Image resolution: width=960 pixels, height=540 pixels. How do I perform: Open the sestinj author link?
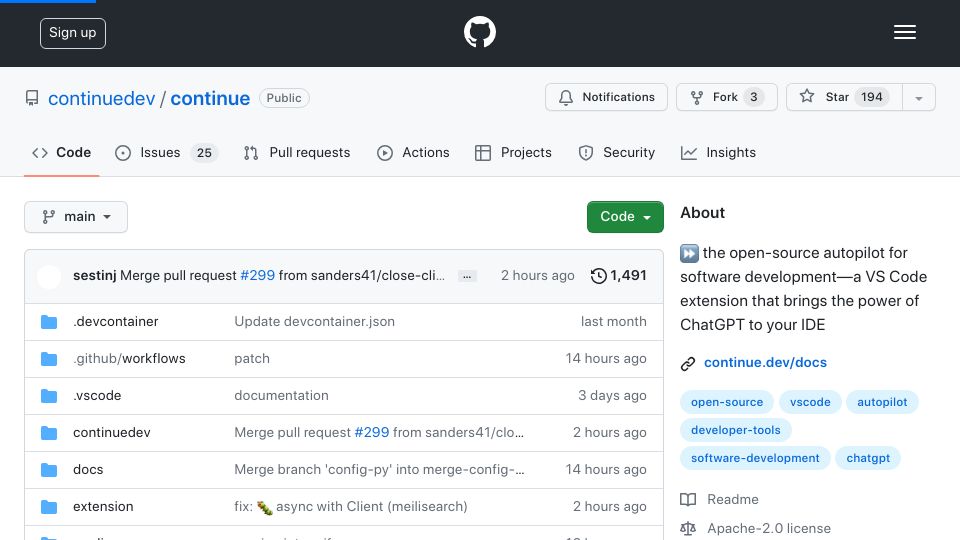pyautogui.click(x=94, y=276)
